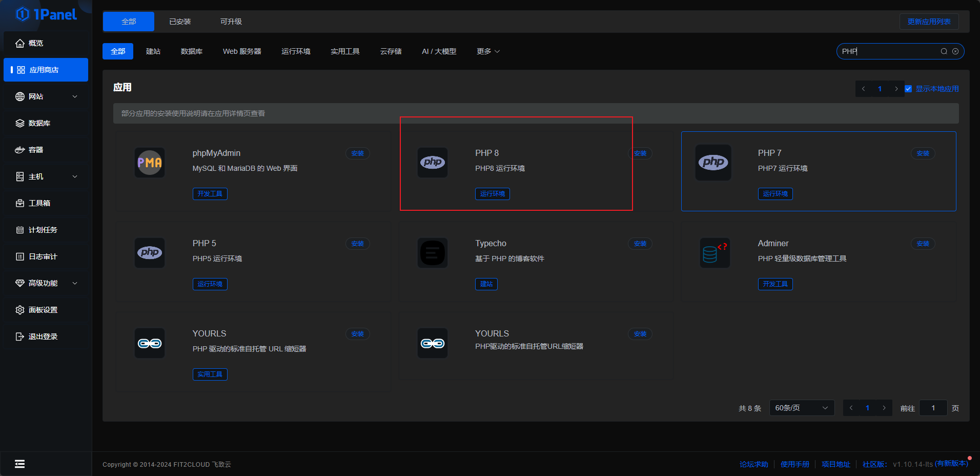Click the 1Panel logo
The width and height of the screenshot is (980, 476).
click(x=46, y=14)
